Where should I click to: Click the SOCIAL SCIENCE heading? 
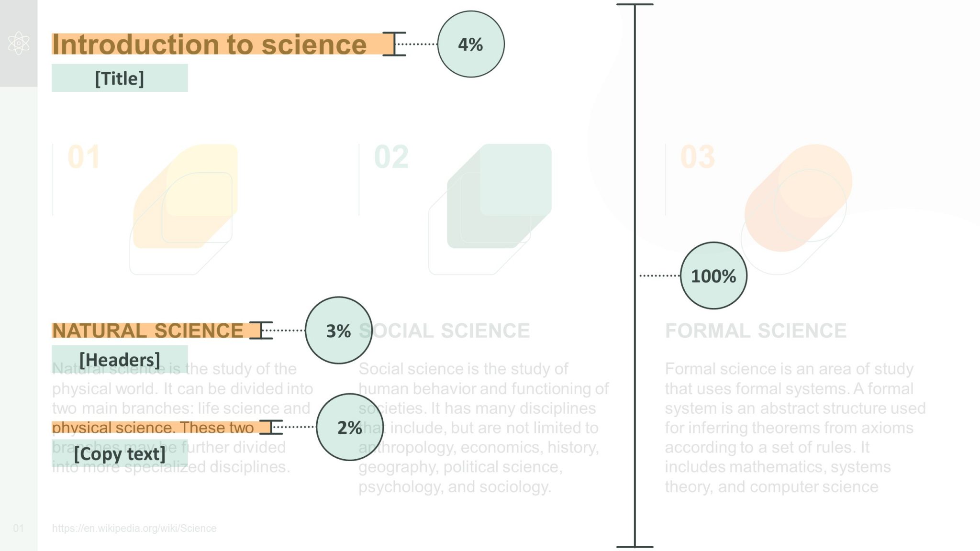(x=444, y=331)
